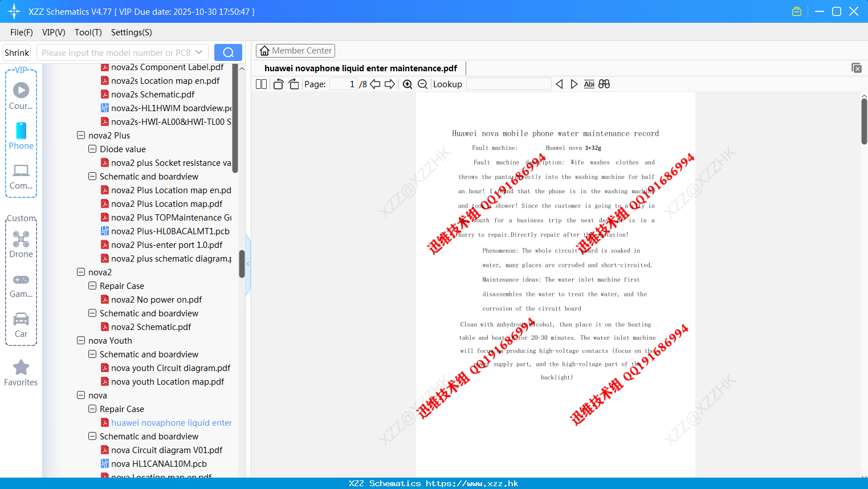Open the VIP(V) menu

(54, 32)
